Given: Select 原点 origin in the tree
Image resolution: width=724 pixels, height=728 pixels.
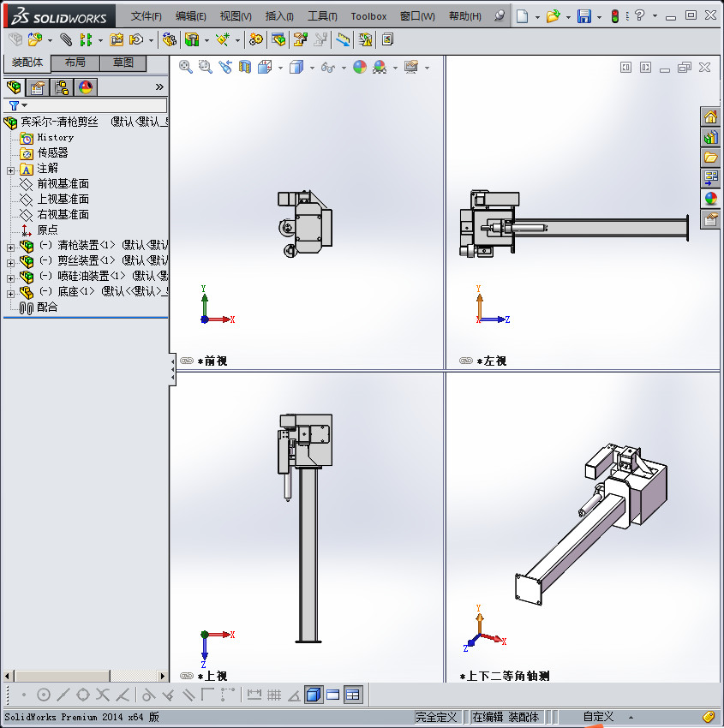Looking at the screenshot, I should [47, 230].
